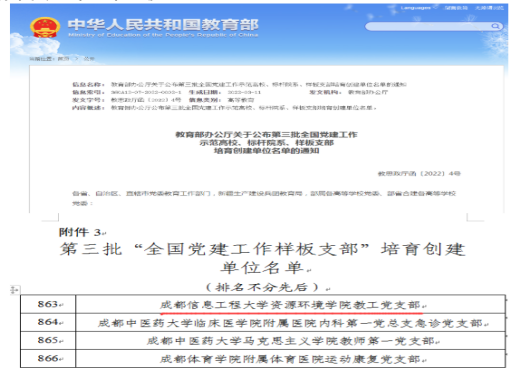Open the 部长信箱 link in header
Image resolution: width=511 pixels, height=373 pixels.
(x=456, y=7)
